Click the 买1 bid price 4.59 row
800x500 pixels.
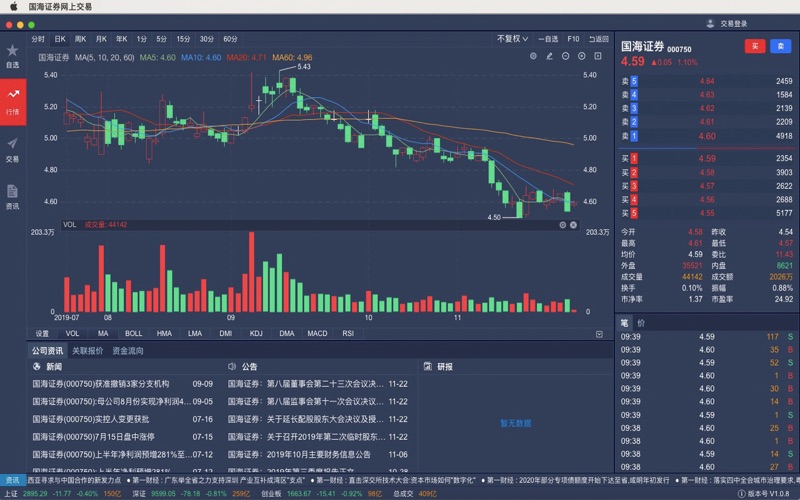[707, 159]
